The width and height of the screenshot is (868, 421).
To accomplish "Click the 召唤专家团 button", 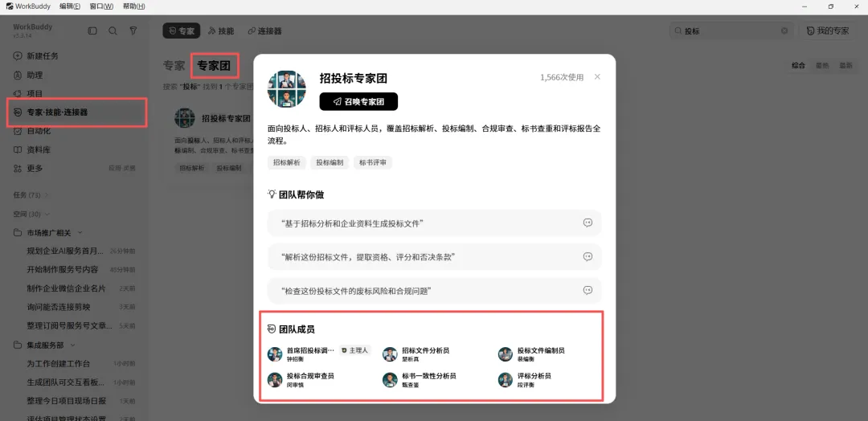I will point(358,102).
